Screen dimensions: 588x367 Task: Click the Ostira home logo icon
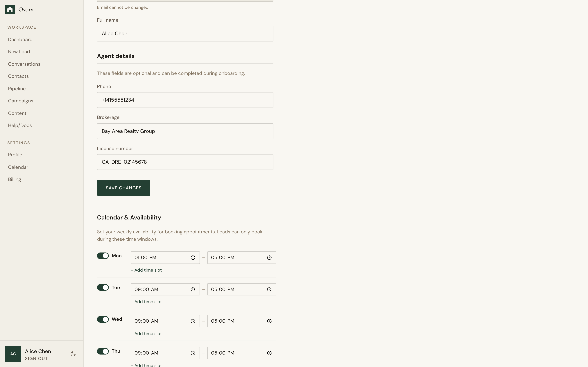pos(10,9)
